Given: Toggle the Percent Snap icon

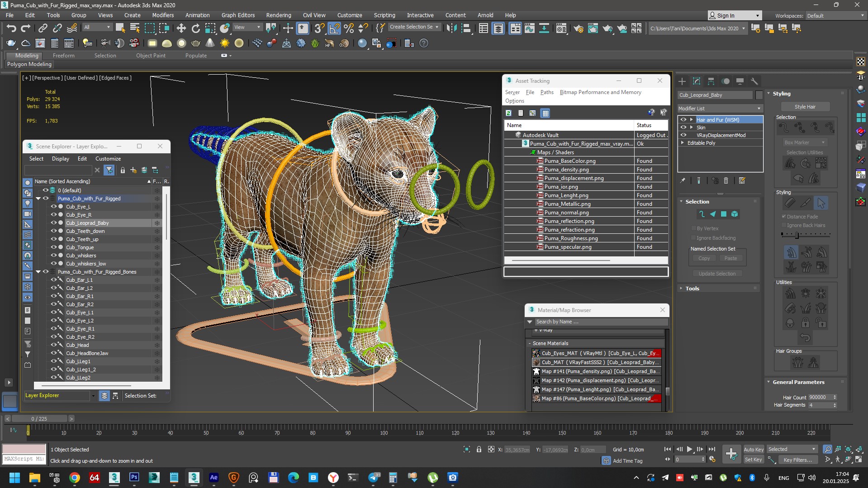Looking at the screenshot, I should click(349, 28).
